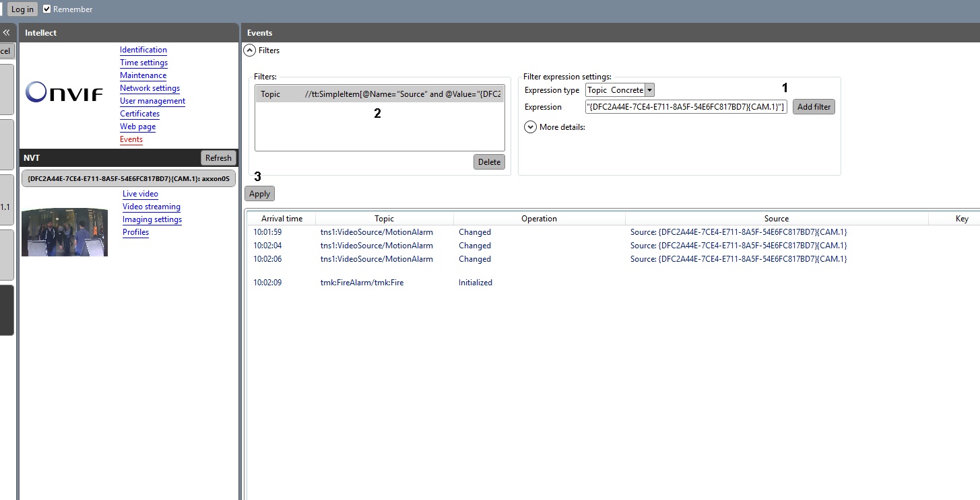The image size is (980, 500).
Task: Sort events by Arrival time column
Action: pyautogui.click(x=282, y=219)
